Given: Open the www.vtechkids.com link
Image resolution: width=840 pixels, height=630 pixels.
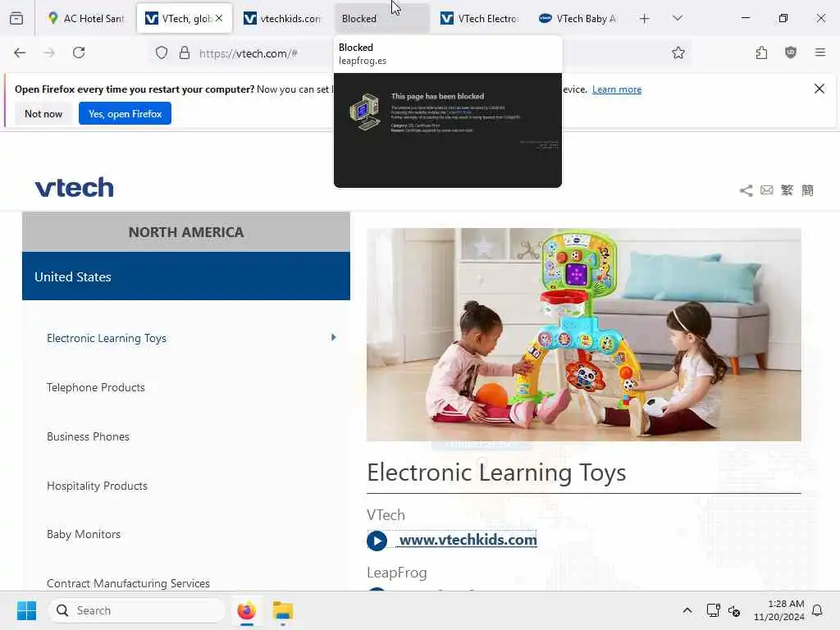Looking at the screenshot, I should click(468, 540).
